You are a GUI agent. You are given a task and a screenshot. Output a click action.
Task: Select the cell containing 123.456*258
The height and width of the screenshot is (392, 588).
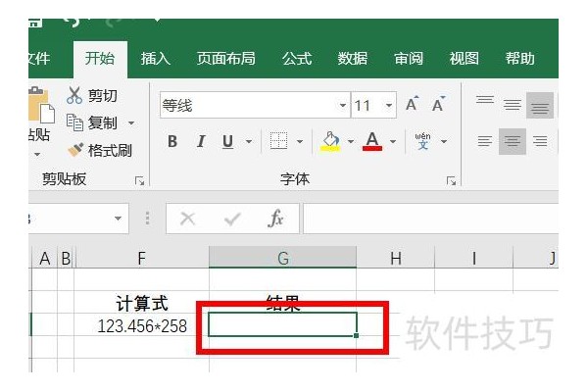[141, 325]
